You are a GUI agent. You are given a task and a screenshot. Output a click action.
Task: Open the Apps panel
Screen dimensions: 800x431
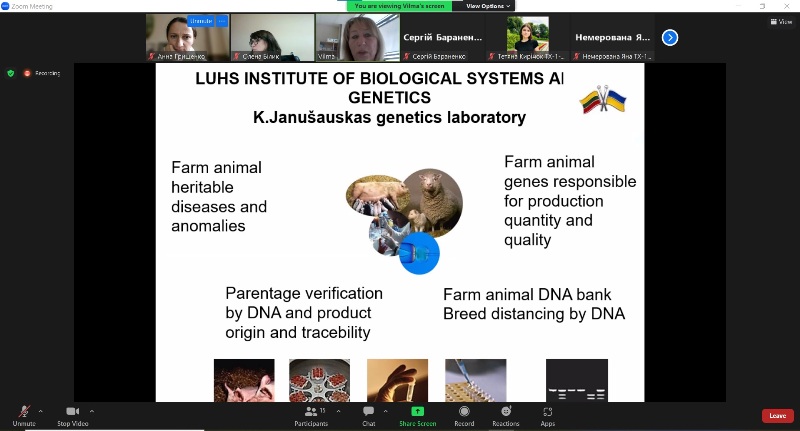coord(547,416)
